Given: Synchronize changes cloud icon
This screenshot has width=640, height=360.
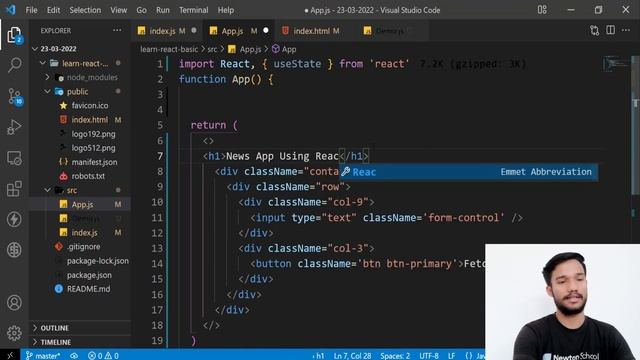Looking at the screenshot, I should (x=74, y=356).
